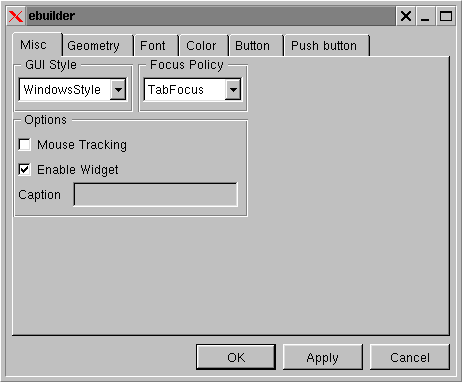Click the Caption text field
The image size is (462, 382).
pos(155,195)
